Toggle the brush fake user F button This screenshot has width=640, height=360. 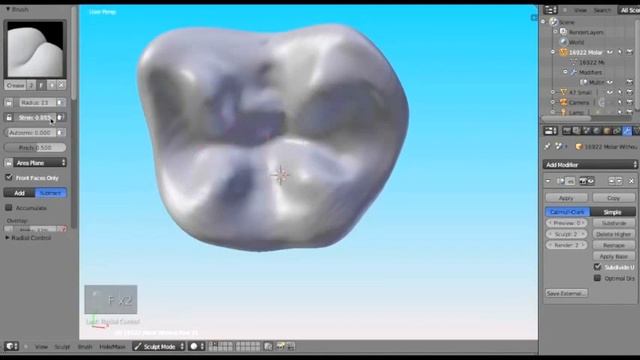41,85
